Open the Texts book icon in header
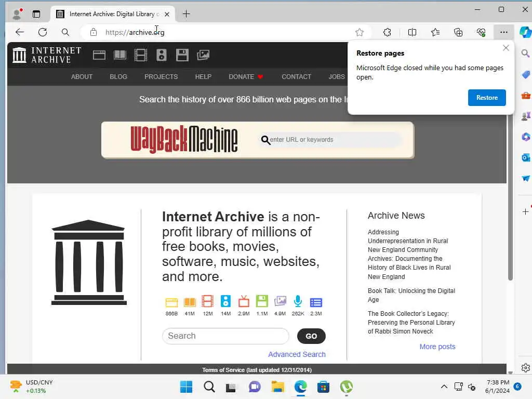Image resolution: width=532 pixels, height=399 pixels. [120, 55]
